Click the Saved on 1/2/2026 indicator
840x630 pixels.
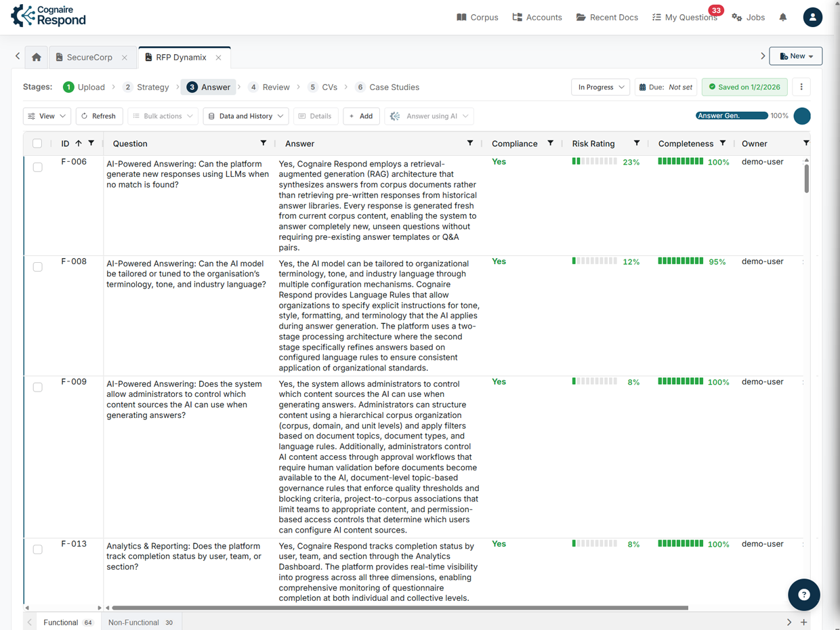[744, 88]
